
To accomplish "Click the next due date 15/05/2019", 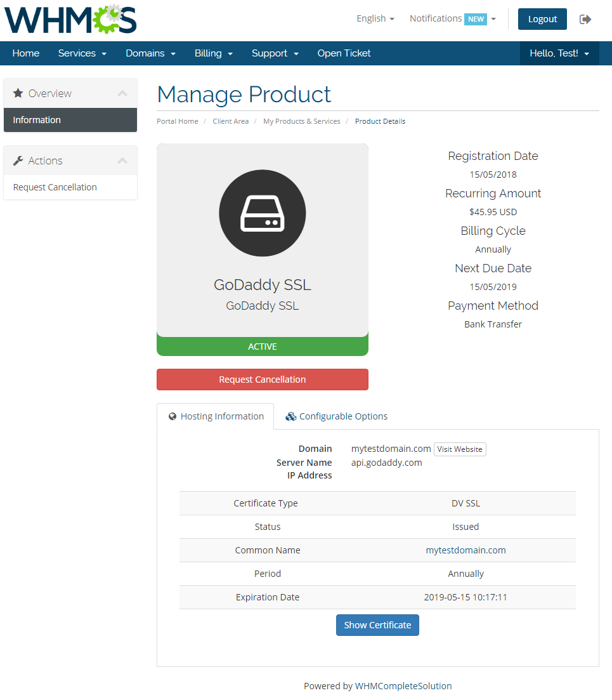I will tap(493, 287).
